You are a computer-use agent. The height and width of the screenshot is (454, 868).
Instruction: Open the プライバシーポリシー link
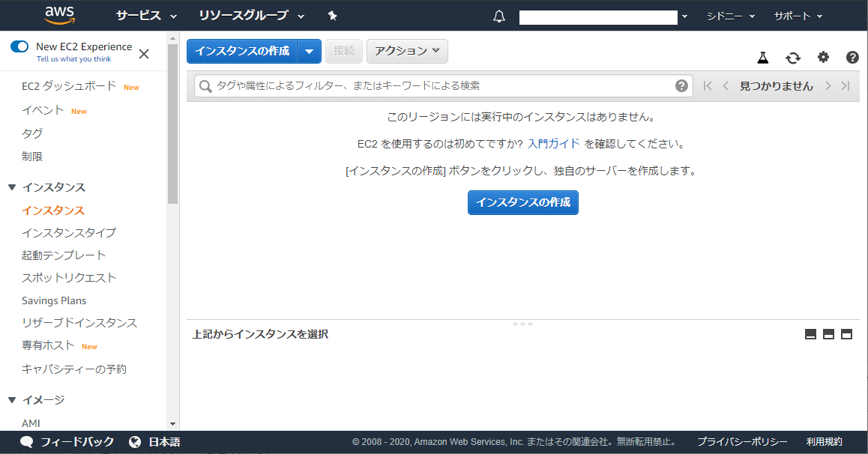[x=742, y=442]
